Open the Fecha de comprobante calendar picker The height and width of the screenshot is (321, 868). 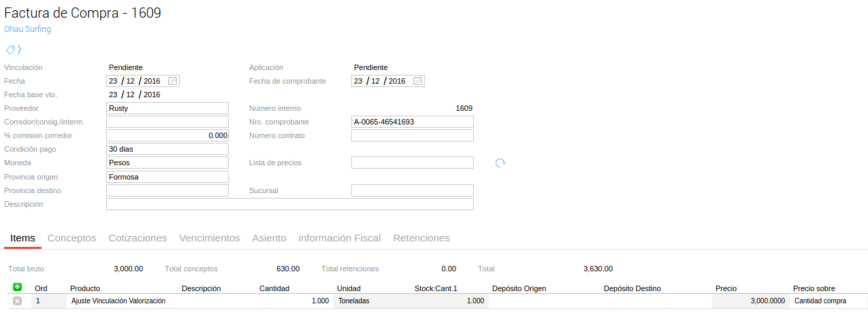[x=418, y=81]
